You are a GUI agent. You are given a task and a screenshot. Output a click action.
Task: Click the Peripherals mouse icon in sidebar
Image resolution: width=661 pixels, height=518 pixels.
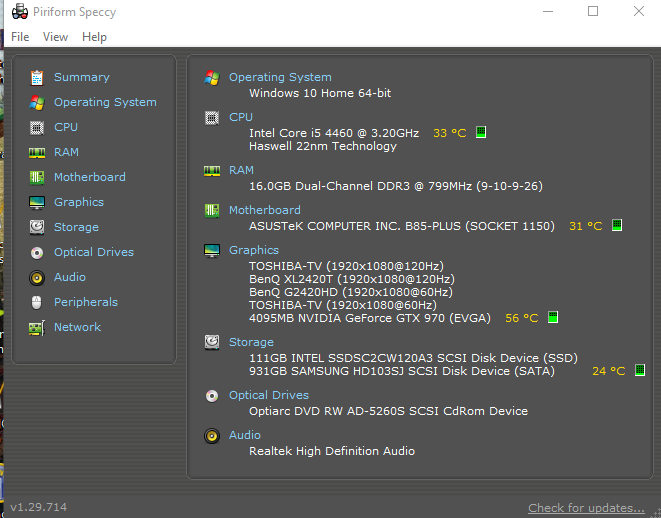pyautogui.click(x=37, y=302)
